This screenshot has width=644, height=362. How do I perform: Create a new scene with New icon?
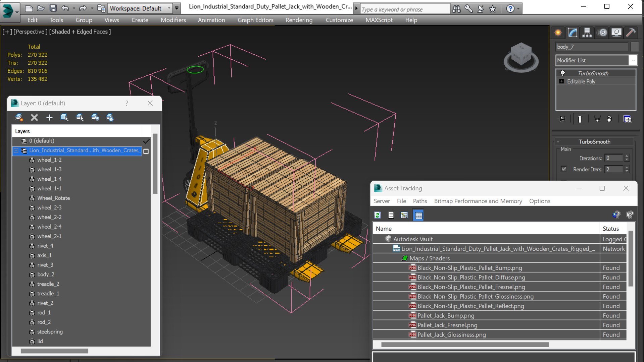pyautogui.click(x=29, y=8)
